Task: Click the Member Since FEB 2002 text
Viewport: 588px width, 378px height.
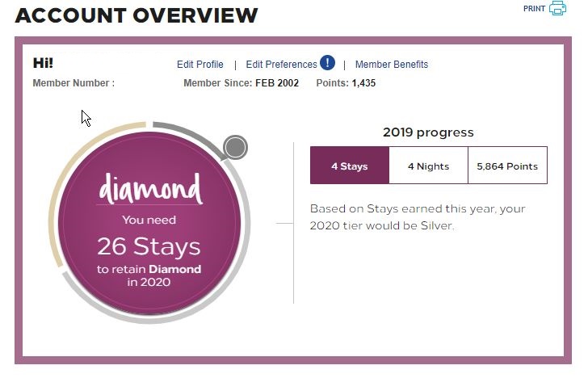Action: coord(241,83)
